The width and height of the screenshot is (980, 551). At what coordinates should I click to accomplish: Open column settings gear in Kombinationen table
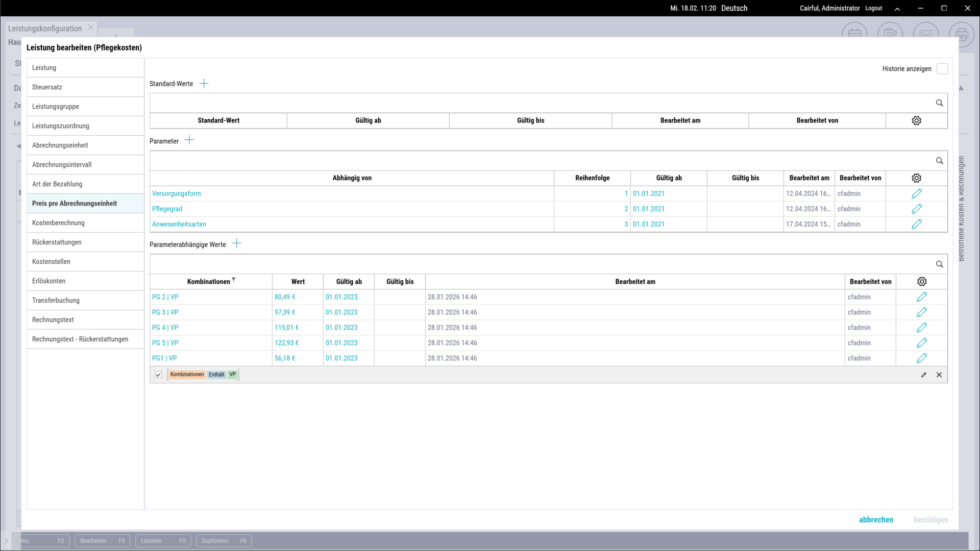[921, 282]
